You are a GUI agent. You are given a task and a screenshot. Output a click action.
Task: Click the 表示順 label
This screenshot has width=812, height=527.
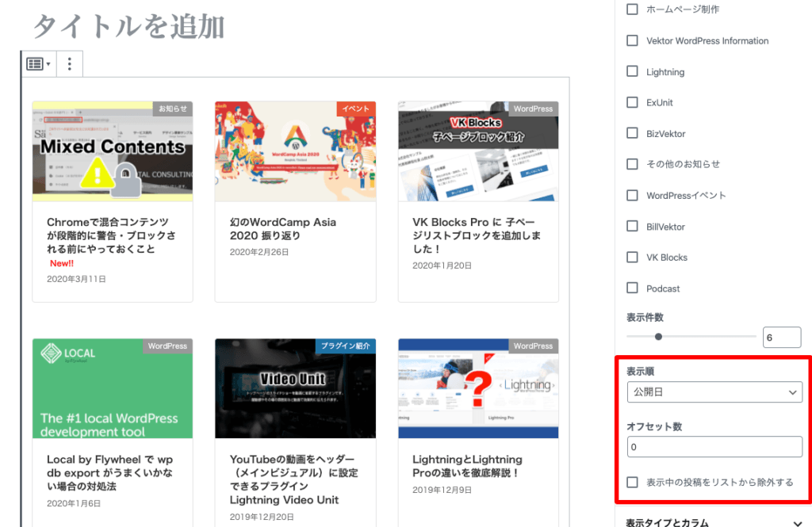640,371
